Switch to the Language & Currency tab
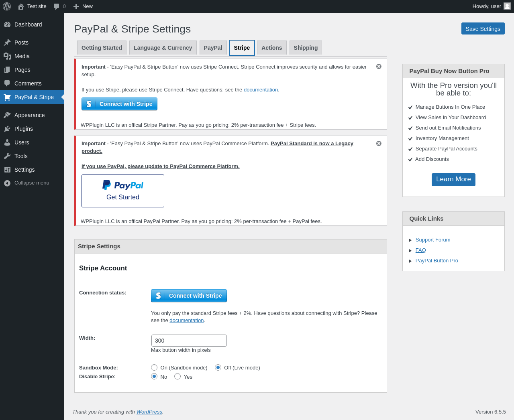514x420 pixels. [163, 48]
